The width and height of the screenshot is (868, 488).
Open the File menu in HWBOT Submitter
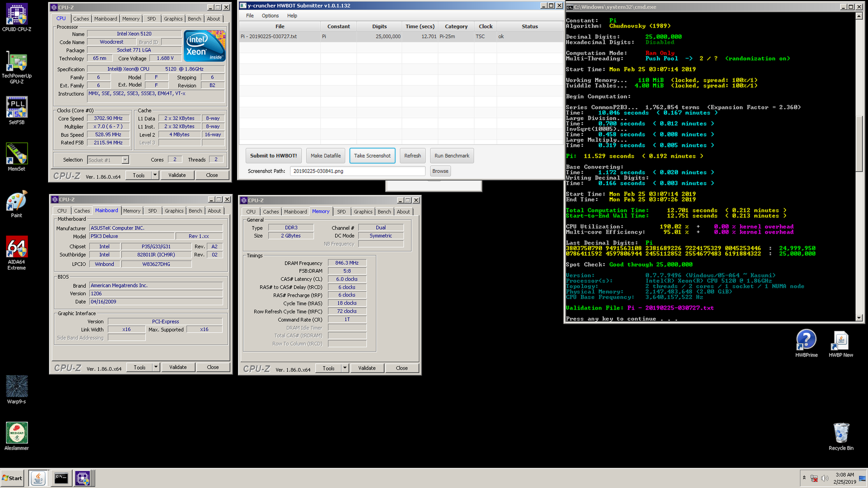(250, 15)
